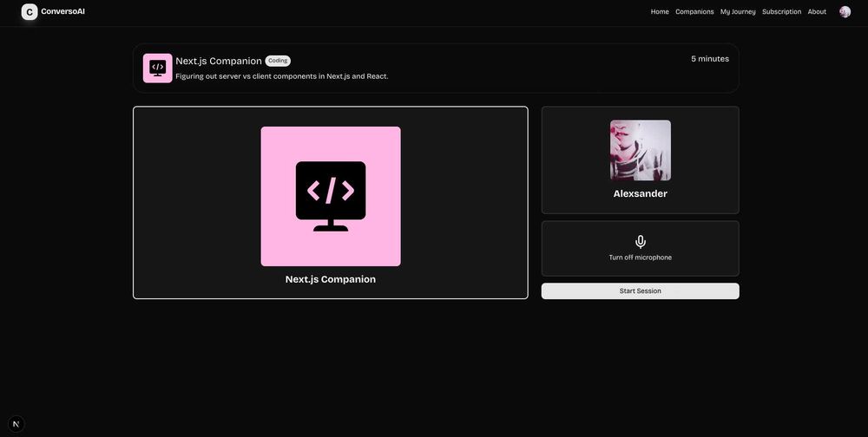The image size is (868, 437).
Task: Click the '5 minutes' duration text
Action: click(x=710, y=59)
